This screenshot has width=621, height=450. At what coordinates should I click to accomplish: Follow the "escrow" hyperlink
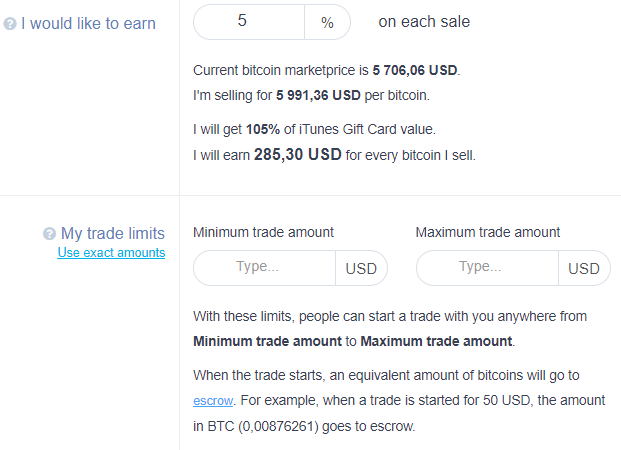coord(212,400)
